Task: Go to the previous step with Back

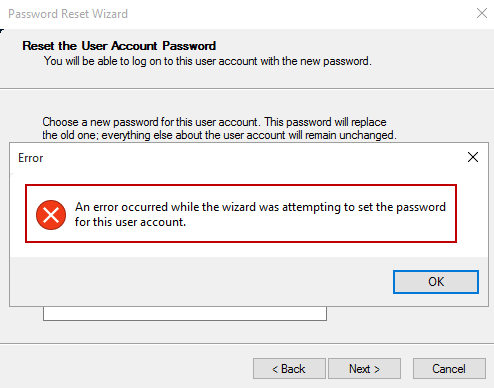Action: tap(289, 369)
